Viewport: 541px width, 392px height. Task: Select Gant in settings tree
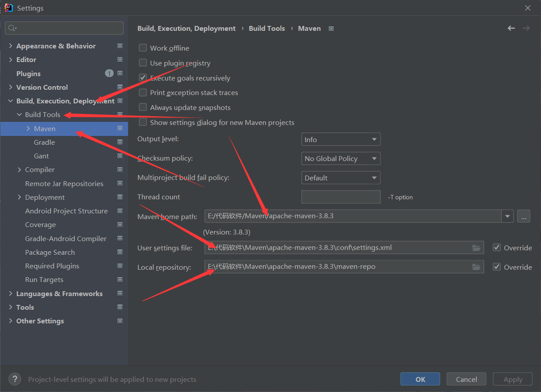click(41, 156)
